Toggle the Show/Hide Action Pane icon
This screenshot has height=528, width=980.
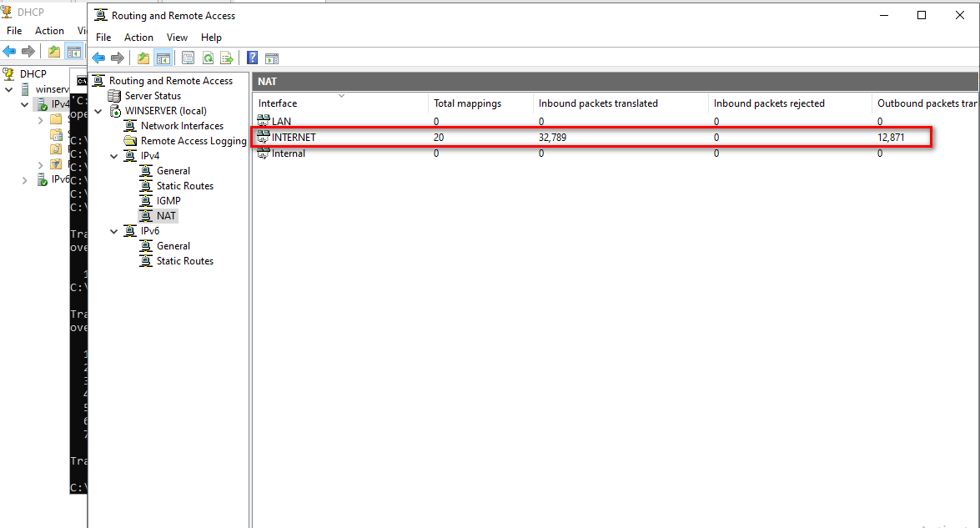point(271,58)
